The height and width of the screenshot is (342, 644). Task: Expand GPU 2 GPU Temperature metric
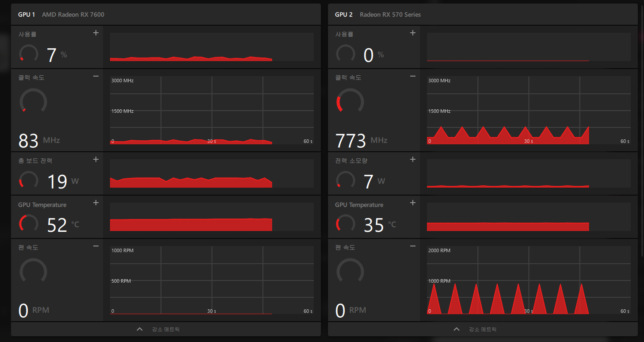pyautogui.click(x=413, y=203)
